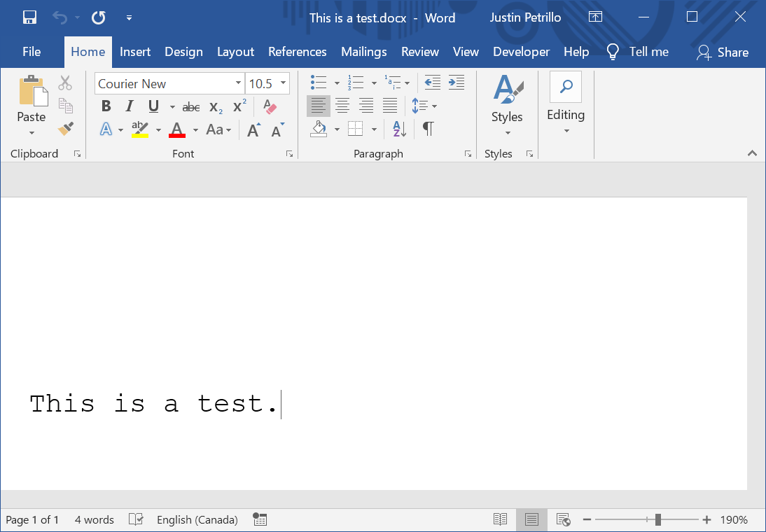Toggle italic formatting
Screen dimensions: 766x532
pos(129,106)
